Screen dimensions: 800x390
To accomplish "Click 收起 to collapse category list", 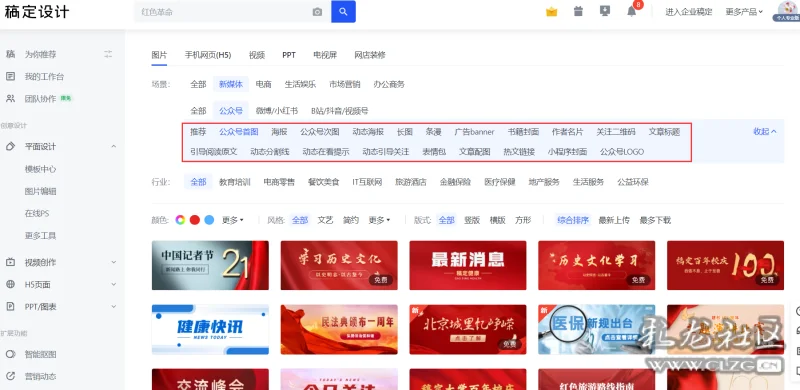I will pos(765,131).
